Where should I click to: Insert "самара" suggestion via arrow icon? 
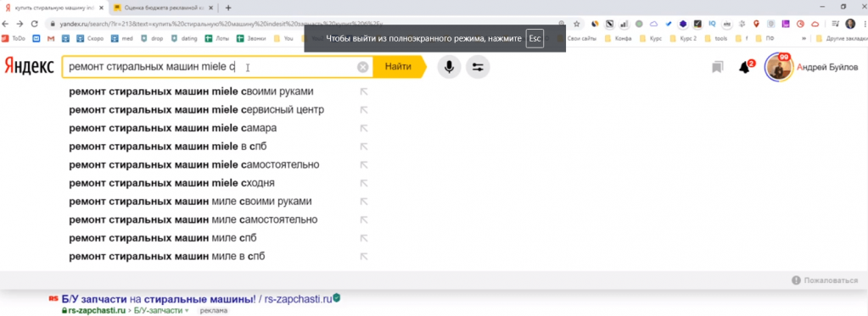coord(364,128)
